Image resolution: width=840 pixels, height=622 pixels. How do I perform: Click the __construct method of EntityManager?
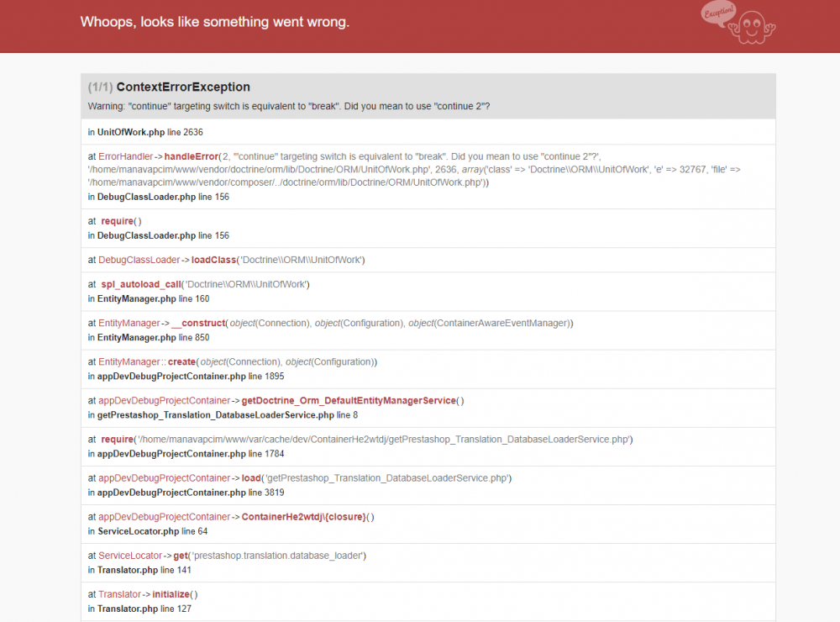click(x=199, y=323)
